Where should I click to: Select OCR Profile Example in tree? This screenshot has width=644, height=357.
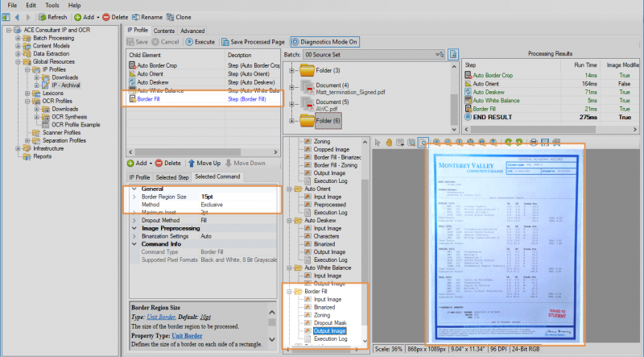click(x=76, y=125)
